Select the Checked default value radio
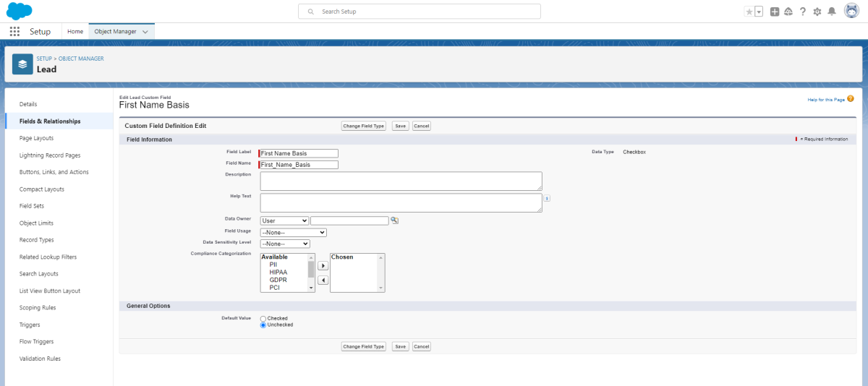Screen dimensions: 868x386 (x=263, y=318)
